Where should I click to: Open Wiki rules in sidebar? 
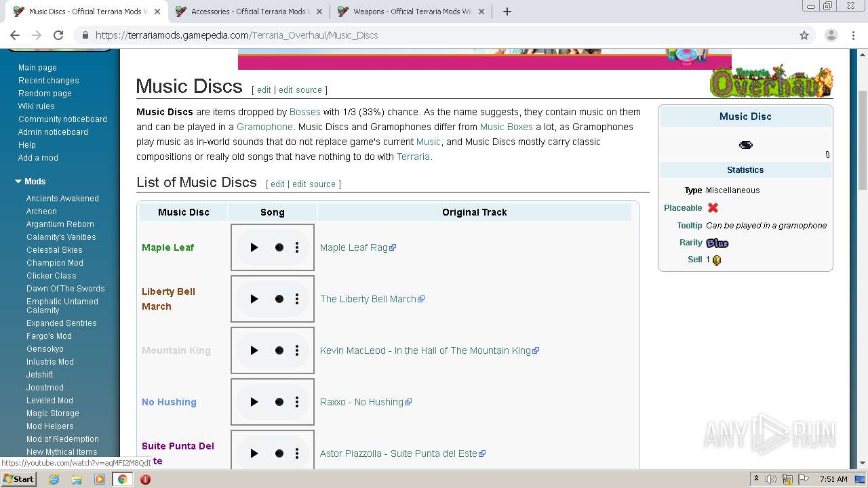coord(37,106)
